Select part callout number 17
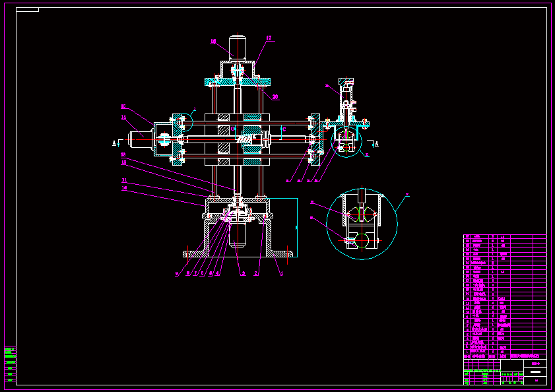The height and width of the screenshot is (392, 555). coord(269,38)
